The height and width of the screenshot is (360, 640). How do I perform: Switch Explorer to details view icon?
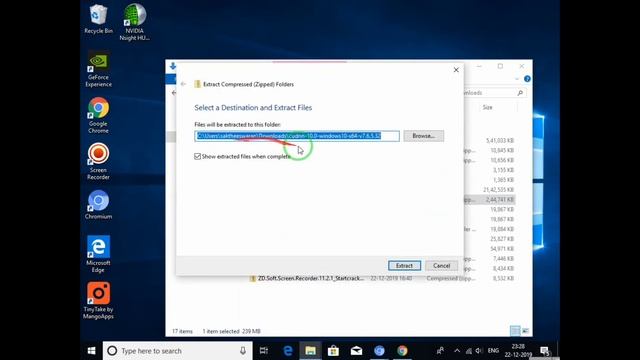[x=515, y=331]
